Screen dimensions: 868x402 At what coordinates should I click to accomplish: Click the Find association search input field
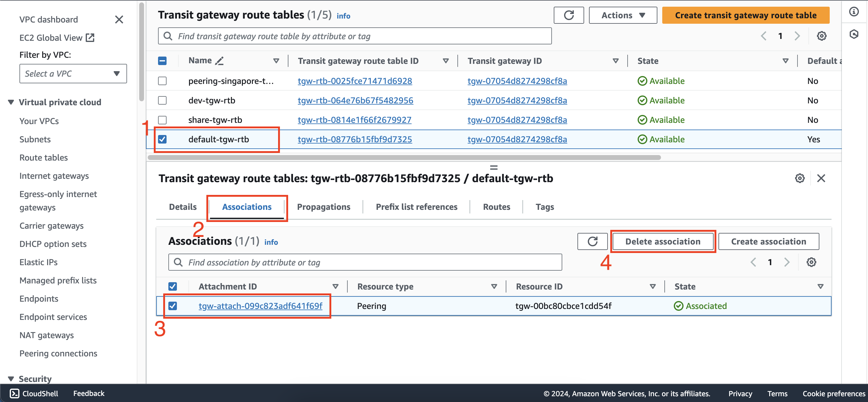[365, 262]
